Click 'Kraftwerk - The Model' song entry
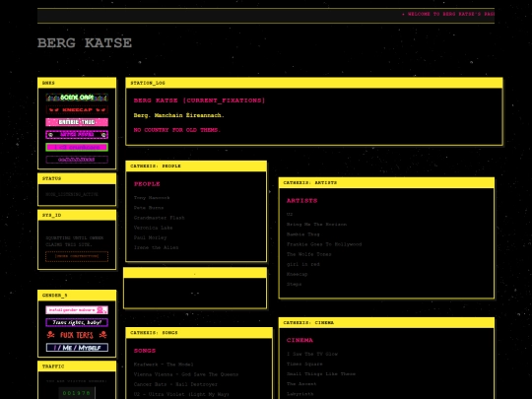The width and height of the screenshot is (532, 399). click(164, 365)
